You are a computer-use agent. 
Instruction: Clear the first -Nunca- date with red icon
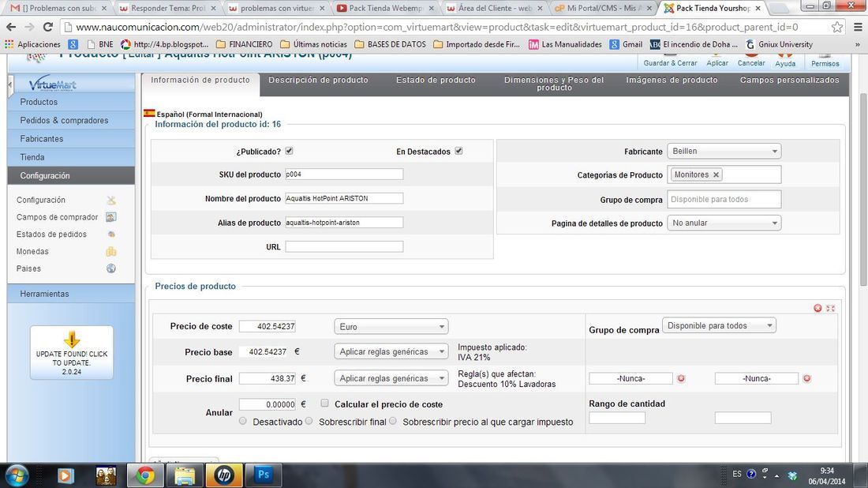tap(681, 378)
